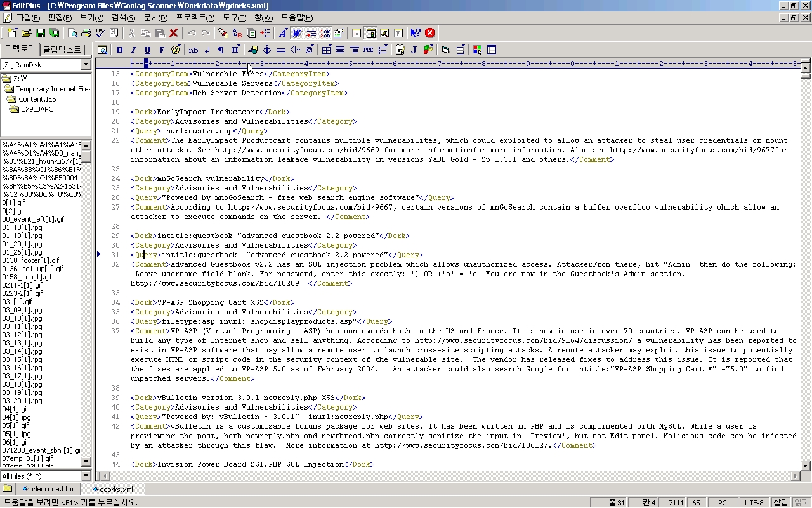The height and width of the screenshot is (508, 812).
Task: Apply italic HTML tag
Action: tap(133, 50)
